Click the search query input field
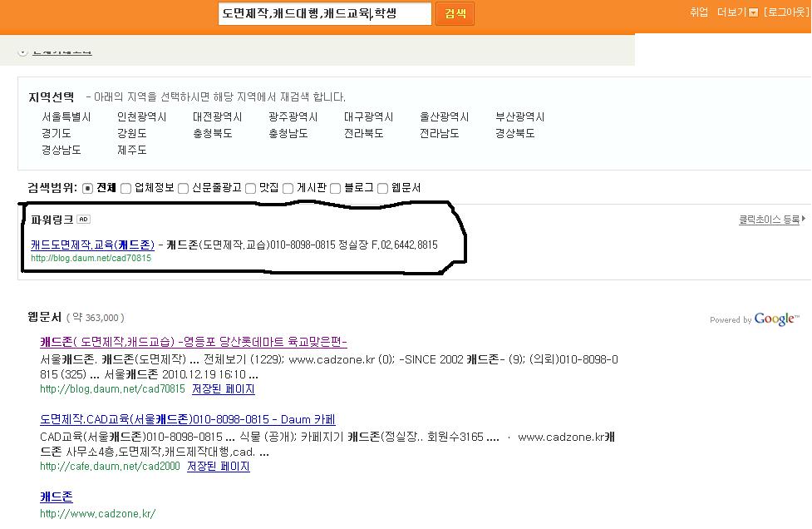 point(325,13)
